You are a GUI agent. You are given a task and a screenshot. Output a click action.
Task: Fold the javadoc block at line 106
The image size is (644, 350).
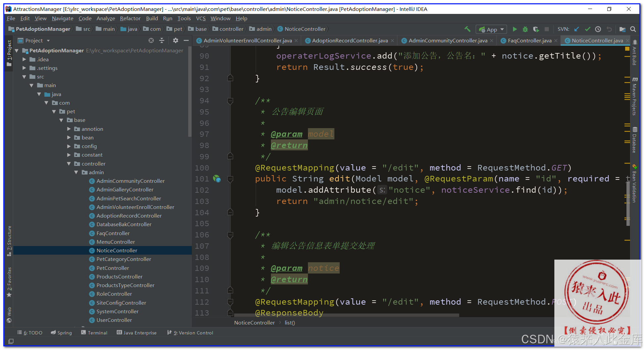pyautogui.click(x=231, y=235)
